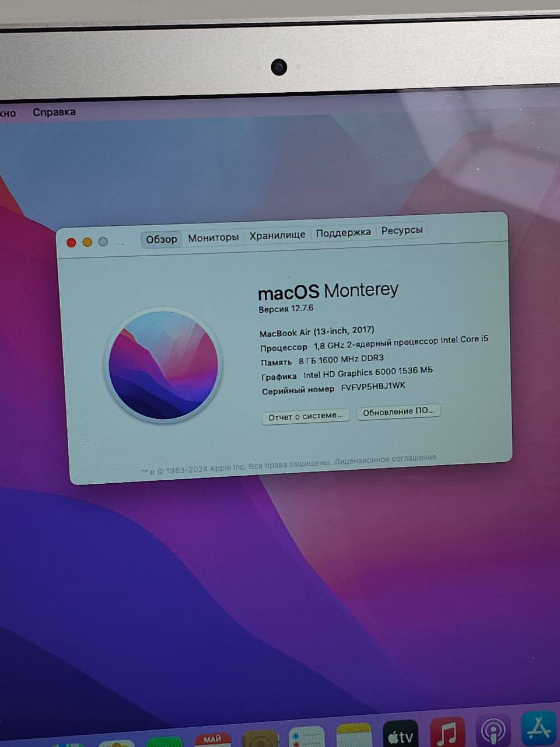Screen dimensions: 560x747
Task: Click the Серийный номер label
Action: [298, 390]
